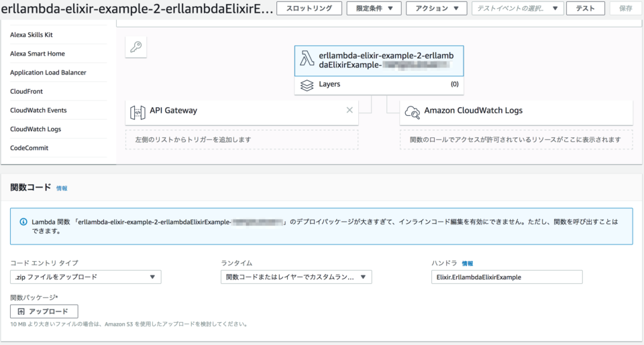This screenshot has height=345, width=644.
Task: Click the key permissions icon
Action: [136, 47]
